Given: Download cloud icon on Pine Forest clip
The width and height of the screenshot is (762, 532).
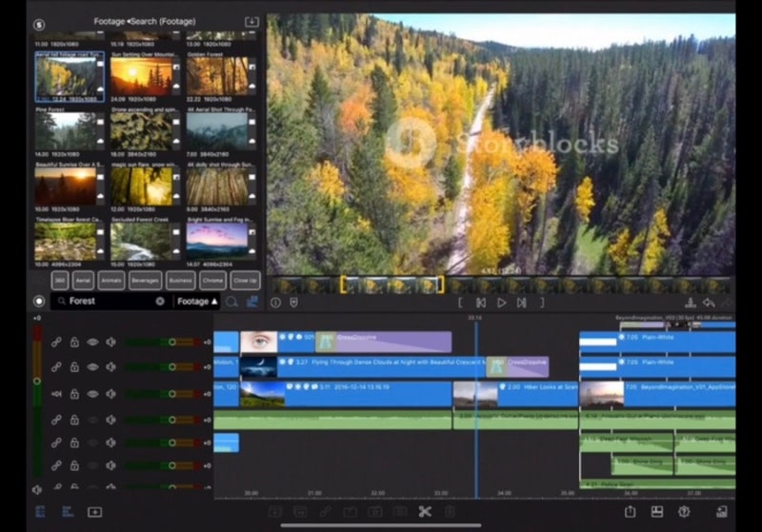Looking at the screenshot, I should click(101, 142).
